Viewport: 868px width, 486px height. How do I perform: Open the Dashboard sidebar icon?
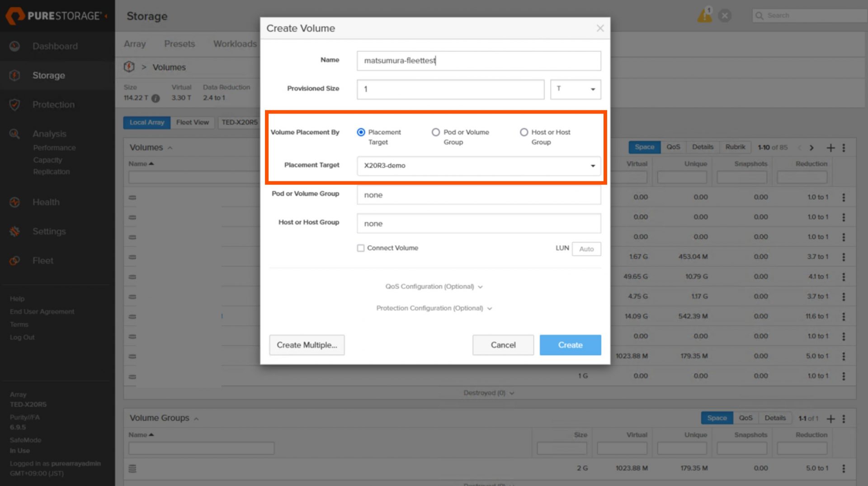pyautogui.click(x=14, y=46)
